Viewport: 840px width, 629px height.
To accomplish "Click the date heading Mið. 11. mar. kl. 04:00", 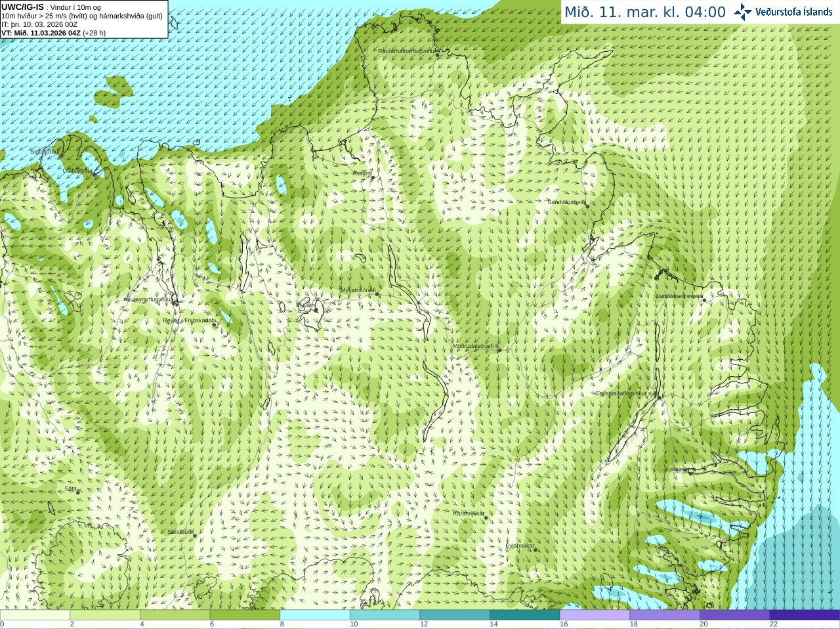I will coord(645,12).
